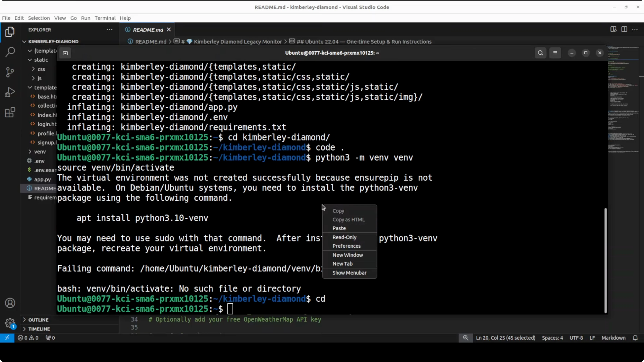Open Source Control view icon
Viewport: 644px width, 362px height.
click(x=10, y=72)
